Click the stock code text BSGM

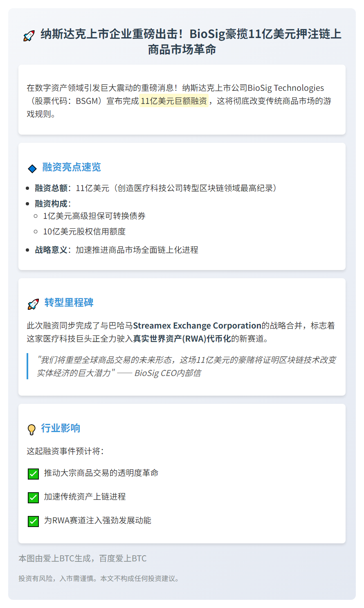[x=87, y=101]
